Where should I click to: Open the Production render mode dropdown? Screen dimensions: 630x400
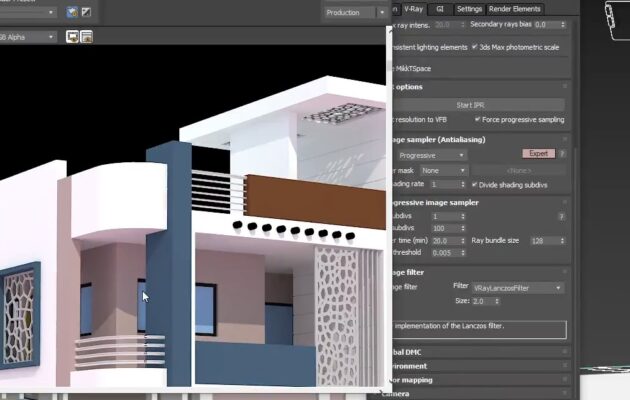pyautogui.click(x=356, y=13)
